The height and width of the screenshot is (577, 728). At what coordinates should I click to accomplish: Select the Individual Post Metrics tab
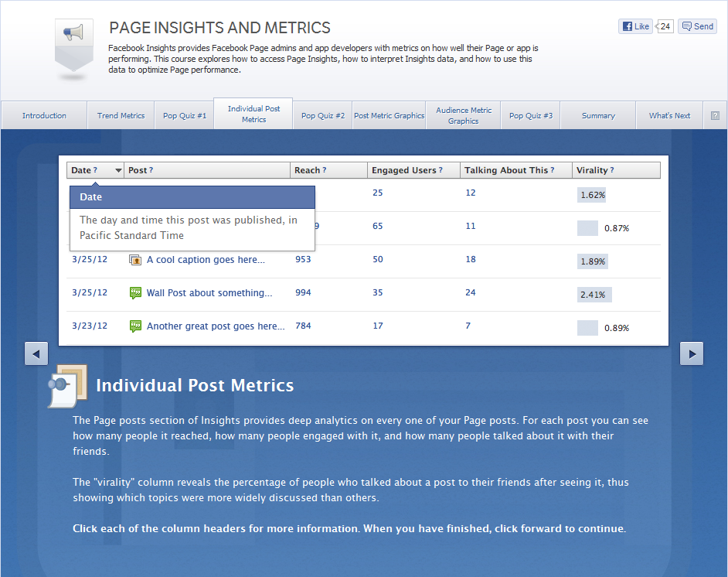pyautogui.click(x=253, y=114)
